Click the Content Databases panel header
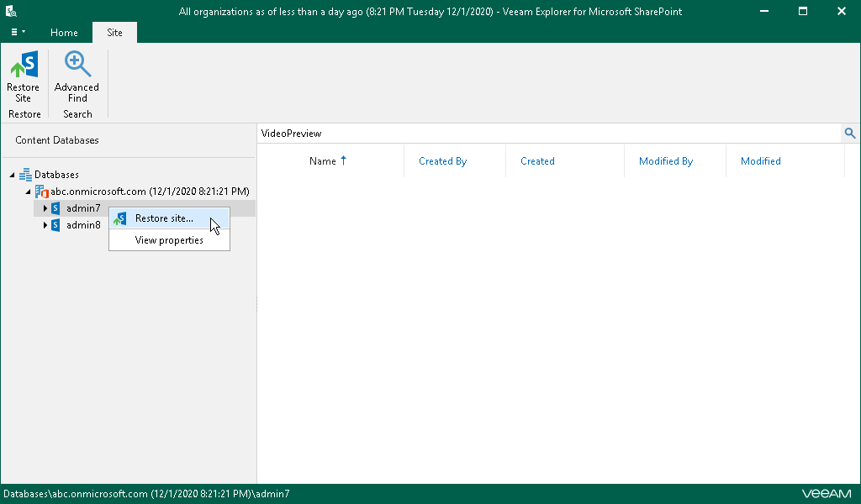The width and height of the screenshot is (861, 504). click(x=57, y=140)
